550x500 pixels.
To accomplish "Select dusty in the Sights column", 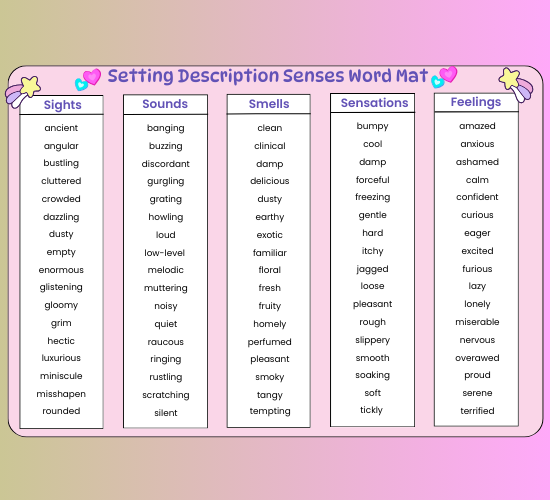I will [61, 234].
